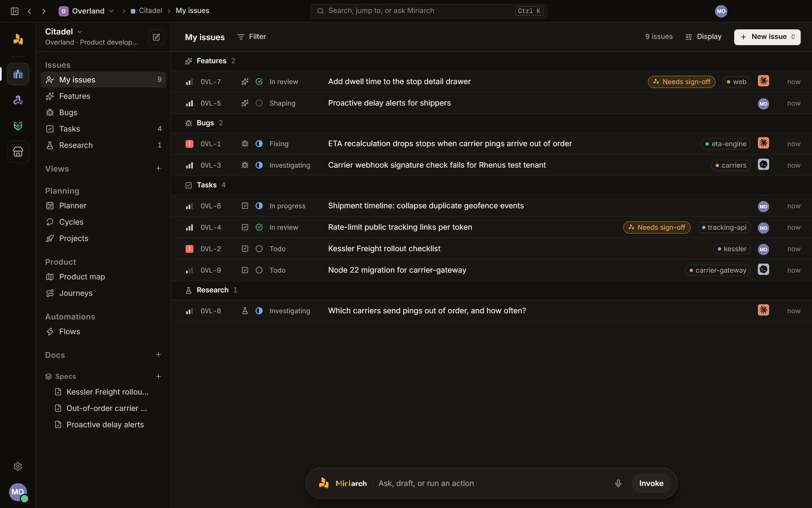Open Bugs in the sidebar

[x=103, y=112]
